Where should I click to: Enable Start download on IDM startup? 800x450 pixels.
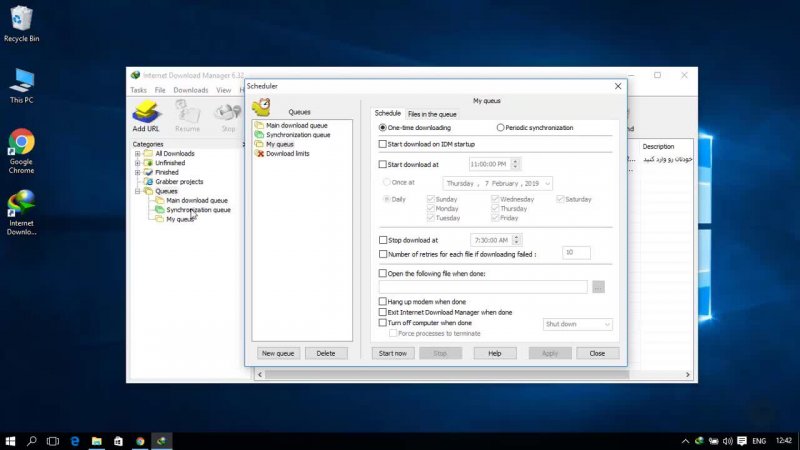(383, 144)
